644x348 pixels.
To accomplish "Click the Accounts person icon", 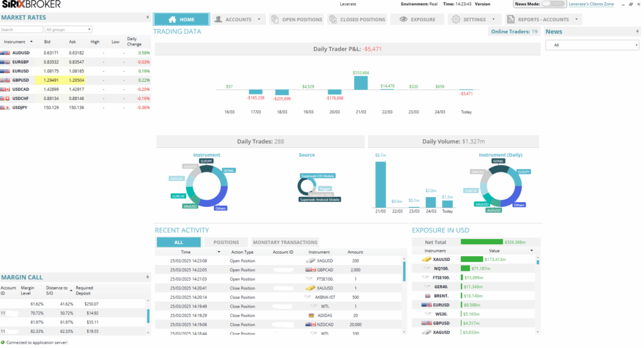I will tap(220, 20).
